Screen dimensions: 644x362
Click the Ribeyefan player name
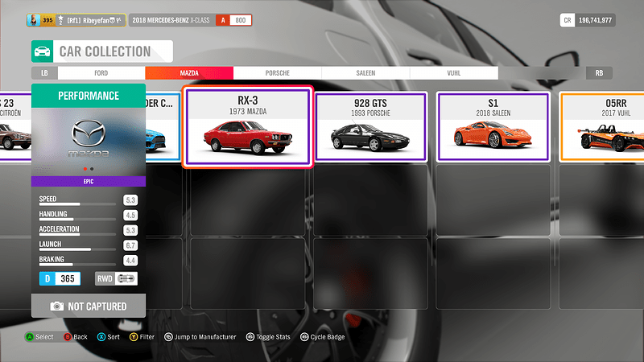click(96, 20)
